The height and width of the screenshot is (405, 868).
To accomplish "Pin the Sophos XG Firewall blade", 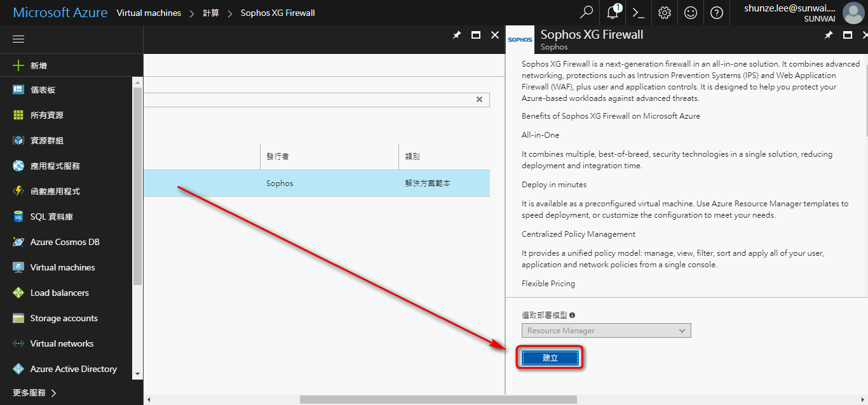I will click(x=829, y=36).
